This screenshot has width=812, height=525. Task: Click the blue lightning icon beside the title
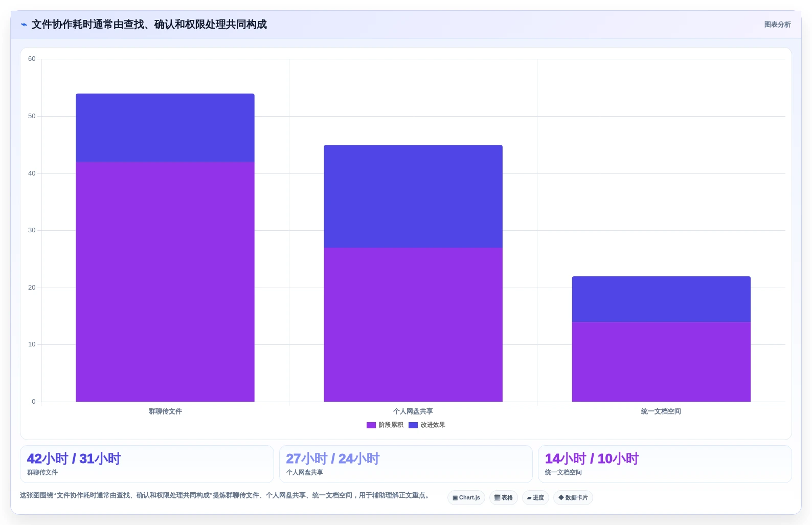[24, 25]
